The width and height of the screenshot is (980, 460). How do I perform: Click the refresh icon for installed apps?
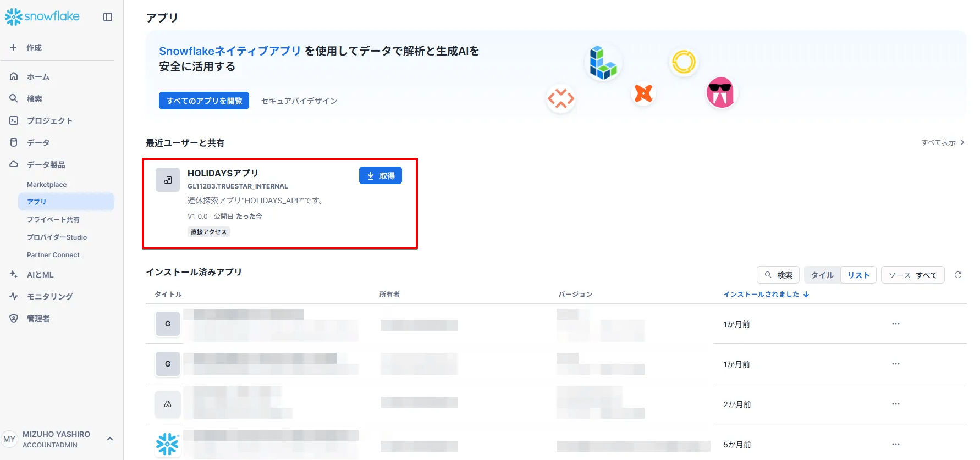[x=958, y=275]
